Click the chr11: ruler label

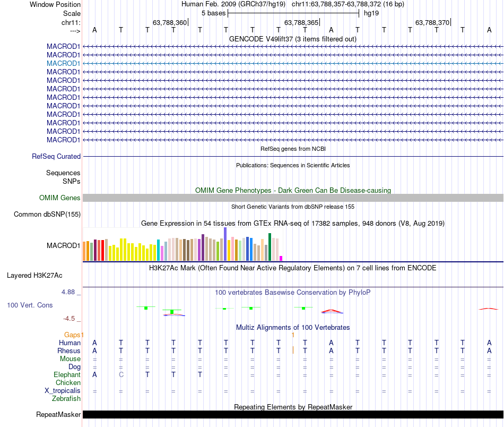[x=71, y=22]
